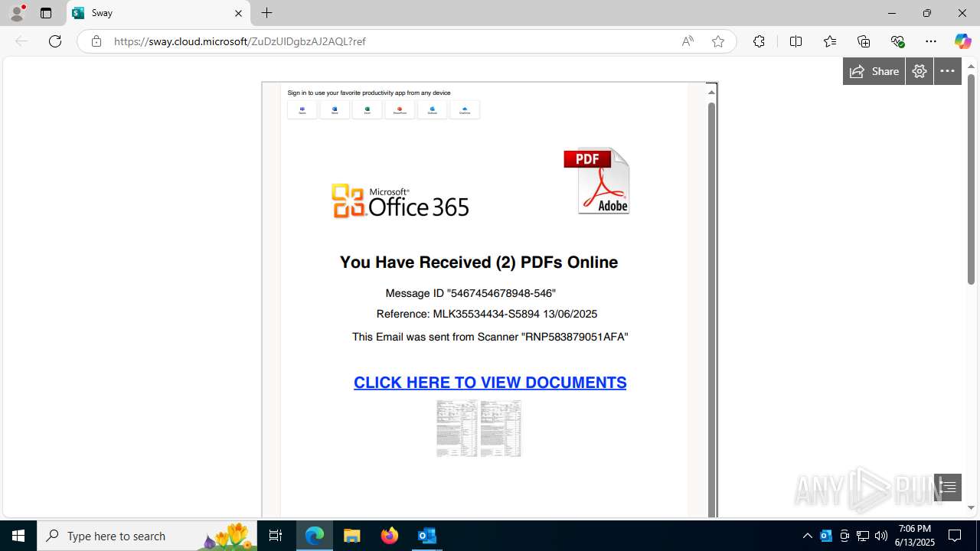The width and height of the screenshot is (980, 551).
Task: Switch to Edge in the taskbar
Action: (315, 536)
